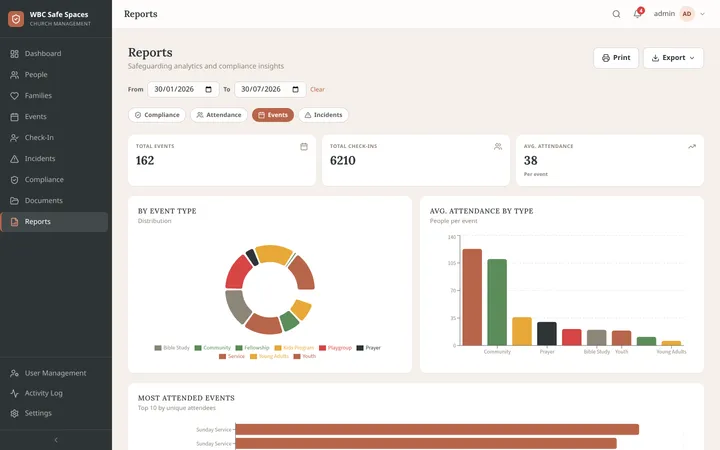Click the Most Attended Events heading
720x450 pixels.
pos(186,398)
